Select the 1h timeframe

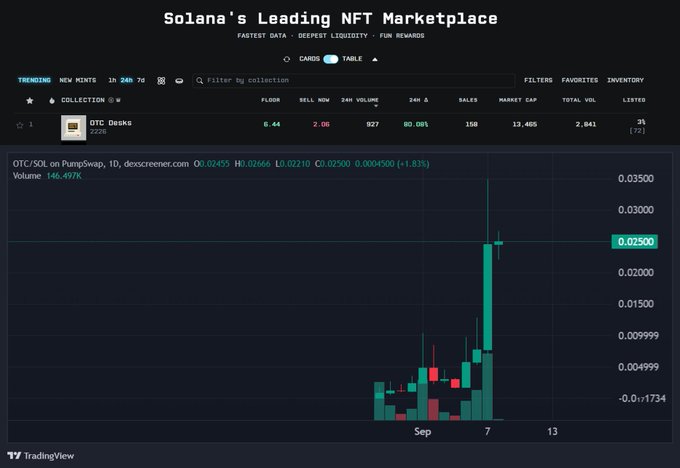pyautogui.click(x=112, y=80)
